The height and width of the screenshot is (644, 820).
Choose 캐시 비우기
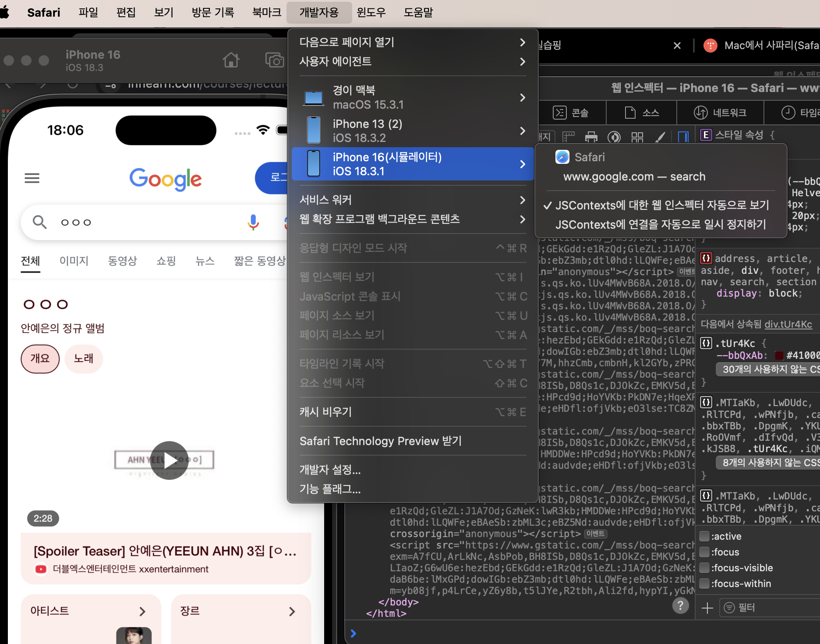click(413, 412)
